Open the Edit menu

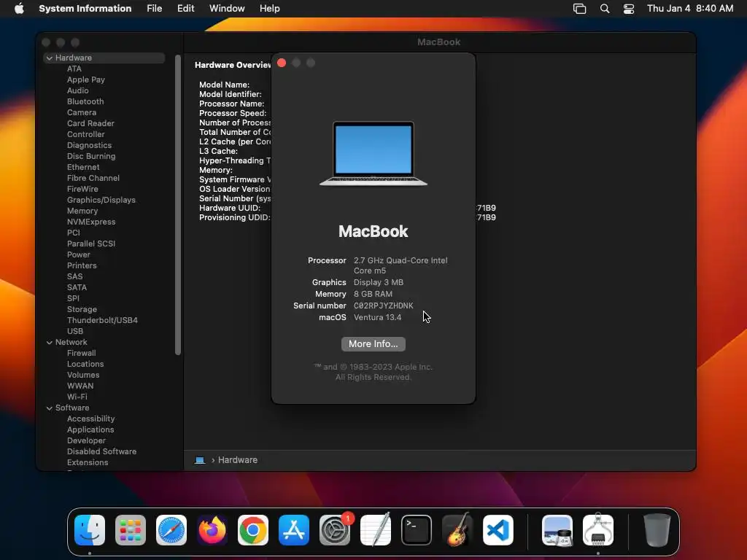(186, 8)
